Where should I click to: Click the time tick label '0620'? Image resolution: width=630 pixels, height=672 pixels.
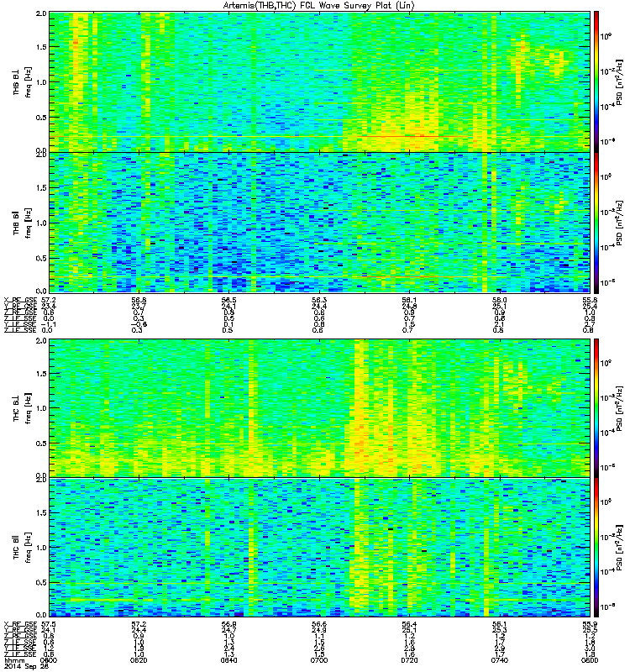pos(139,660)
